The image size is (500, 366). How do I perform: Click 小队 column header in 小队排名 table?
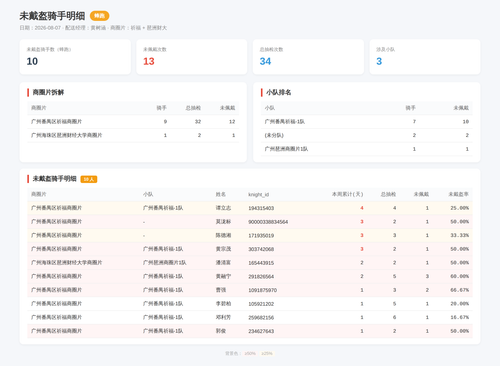[x=270, y=108]
